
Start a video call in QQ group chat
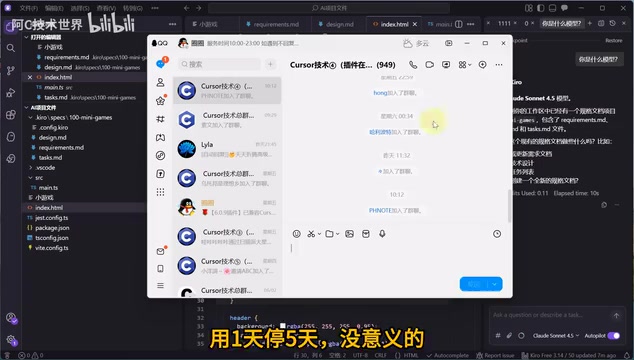[x=429, y=65]
